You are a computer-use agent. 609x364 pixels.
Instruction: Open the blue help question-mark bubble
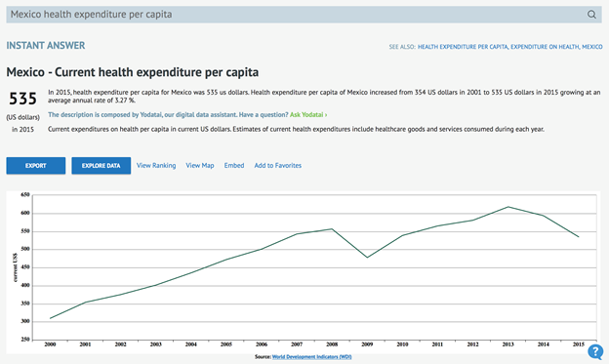595,351
